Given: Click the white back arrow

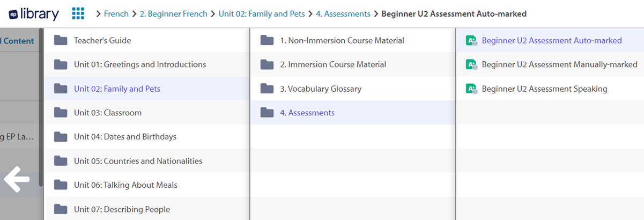Looking at the screenshot, I should click(x=17, y=179).
